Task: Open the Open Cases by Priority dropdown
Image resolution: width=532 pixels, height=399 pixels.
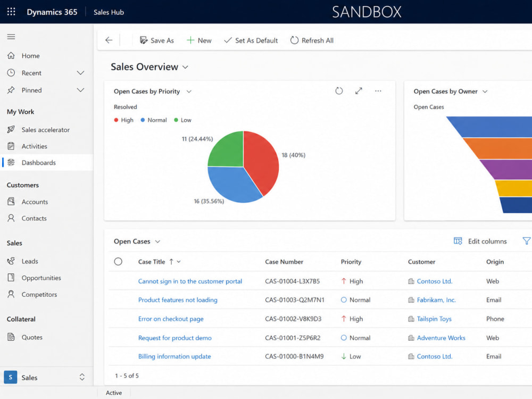Action: click(189, 92)
